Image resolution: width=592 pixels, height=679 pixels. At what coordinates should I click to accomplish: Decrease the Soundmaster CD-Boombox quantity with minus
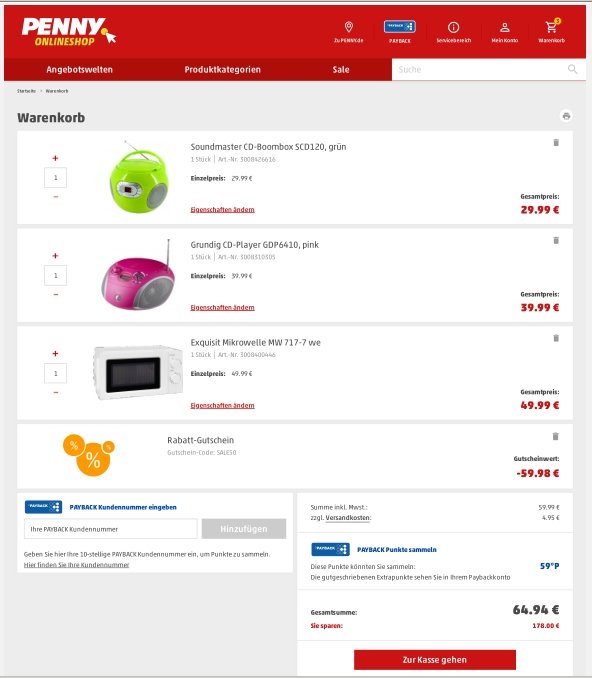click(55, 197)
